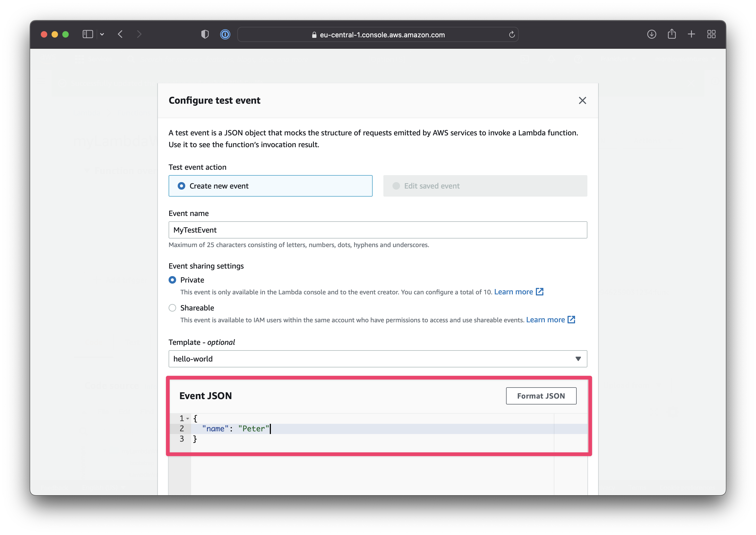Screen dimensions: 756x535
Task: Click the 1Password extension icon
Action: [x=225, y=34]
